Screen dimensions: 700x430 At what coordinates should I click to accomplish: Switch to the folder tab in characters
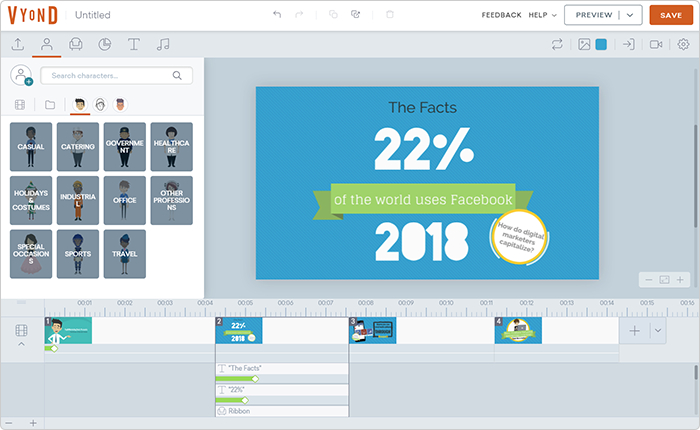tap(50, 104)
